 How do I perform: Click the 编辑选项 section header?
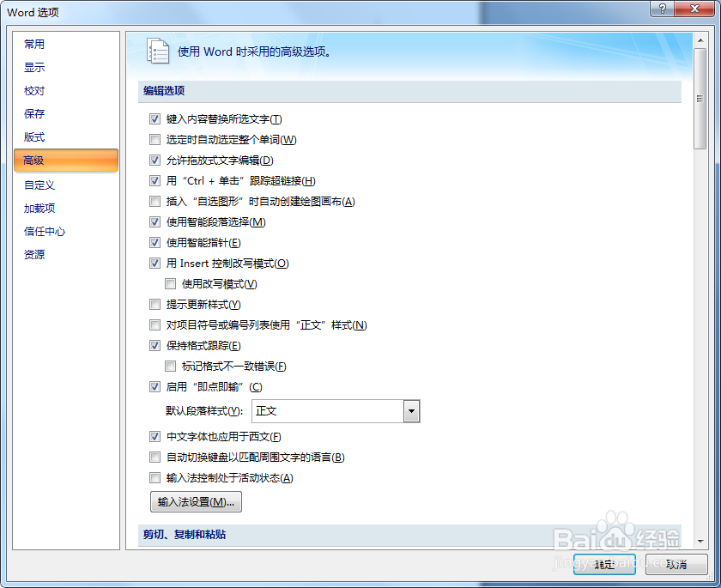click(x=409, y=91)
